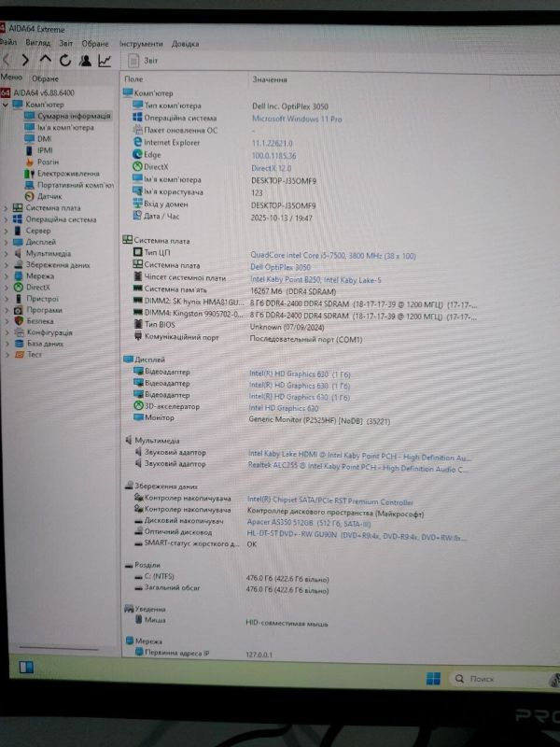The image size is (560, 747).
Task: Open Microsoft Windows 11 Pro link
Action: coord(297,119)
